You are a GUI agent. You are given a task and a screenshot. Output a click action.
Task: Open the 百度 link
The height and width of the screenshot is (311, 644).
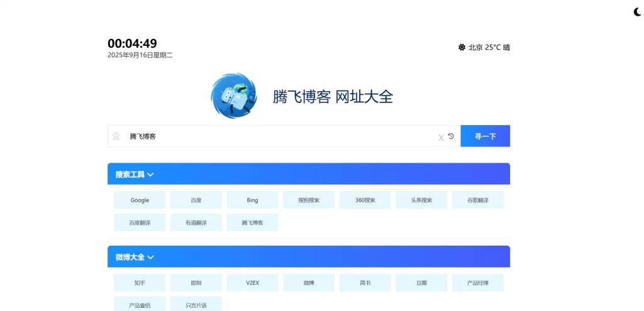196,200
